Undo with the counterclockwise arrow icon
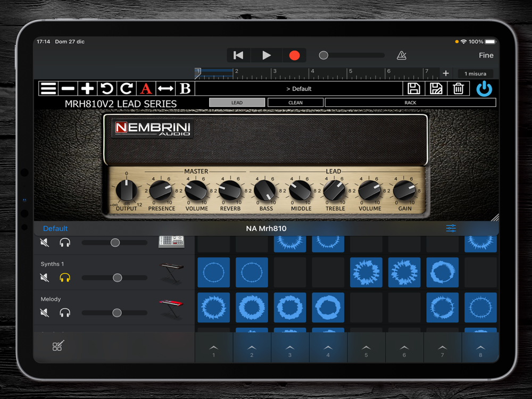Image resolution: width=532 pixels, height=399 pixels. 107,88
